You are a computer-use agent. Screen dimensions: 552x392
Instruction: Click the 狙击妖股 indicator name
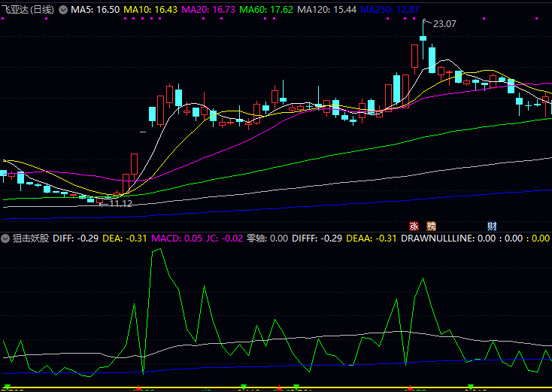pyautogui.click(x=32, y=239)
